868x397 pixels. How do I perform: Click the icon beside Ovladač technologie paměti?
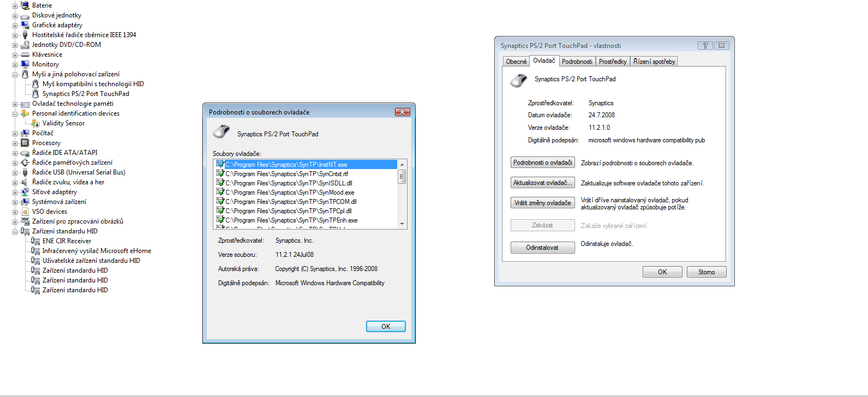tap(25, 104)
